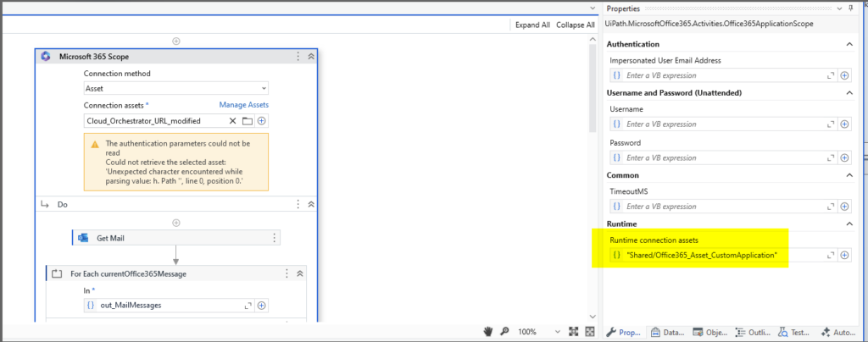868x342 pixels.
Task: Collapse the For Each currentOffice365Message activity
Action: (x=300, y=273)
